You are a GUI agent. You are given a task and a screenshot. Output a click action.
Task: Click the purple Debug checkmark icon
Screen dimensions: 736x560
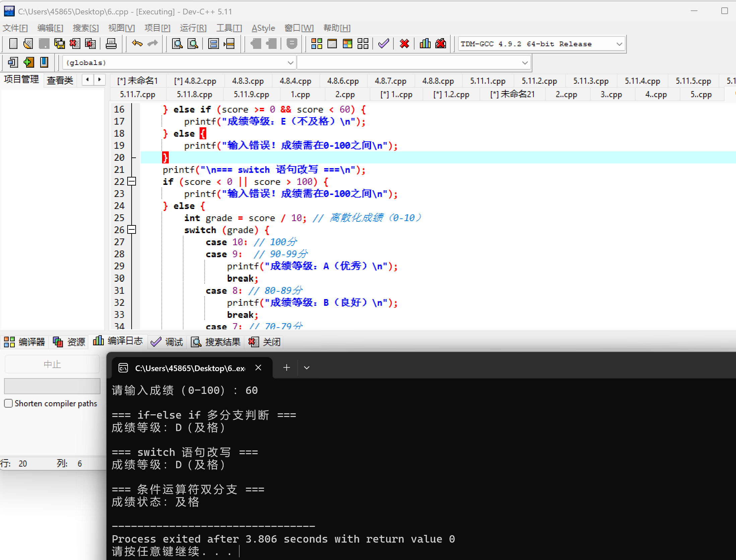(x=383, y=44)
